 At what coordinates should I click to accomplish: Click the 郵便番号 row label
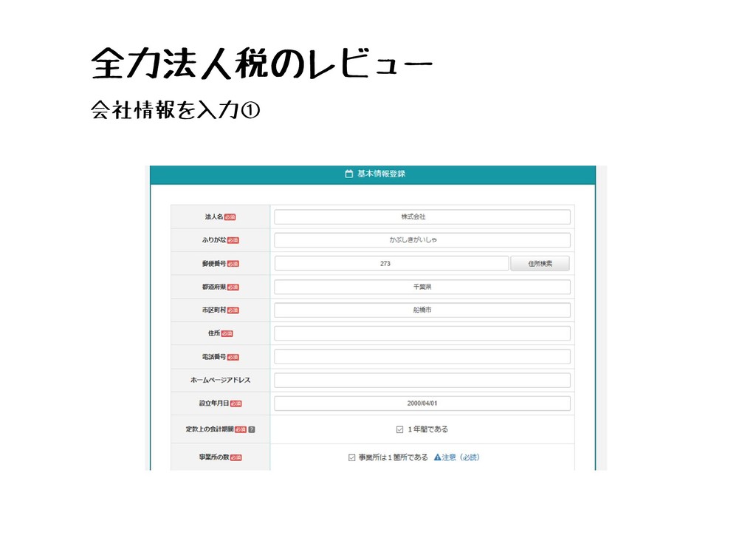[x=214, y=263]
